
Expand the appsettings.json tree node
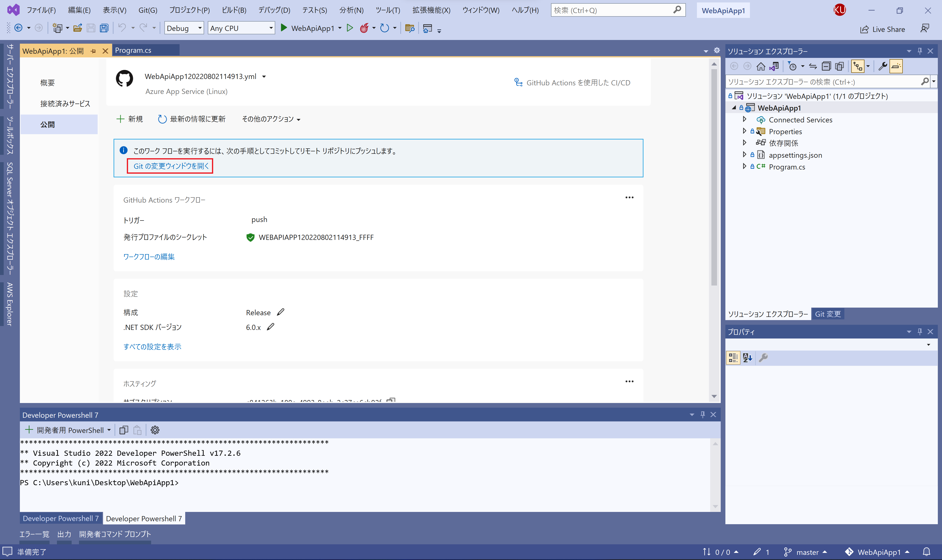[x=744, y=154]
